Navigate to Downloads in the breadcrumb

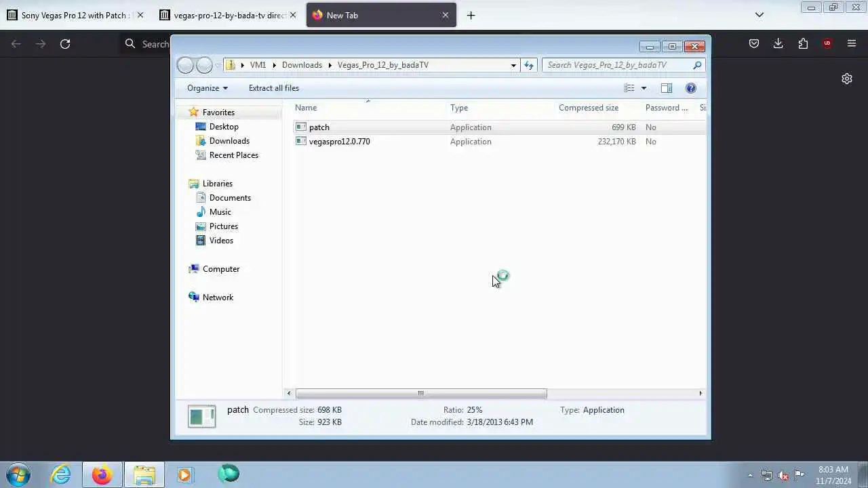[x=302, y=65]
